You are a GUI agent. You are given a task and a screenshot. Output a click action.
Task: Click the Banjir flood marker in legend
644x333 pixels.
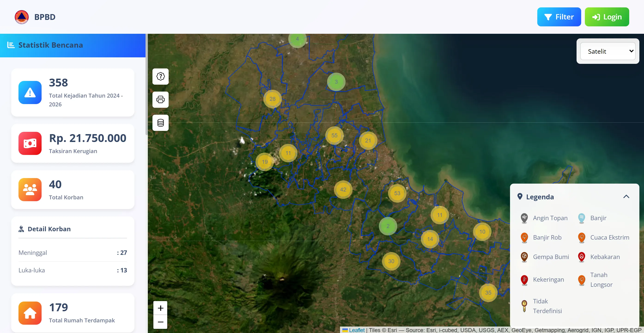pyautogui.click(x=581, y=218)
